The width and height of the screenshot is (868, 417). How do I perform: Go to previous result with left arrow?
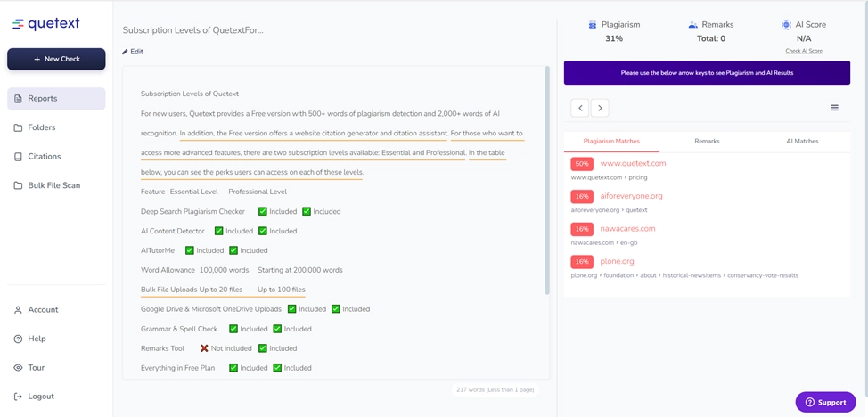click(579, 108)
